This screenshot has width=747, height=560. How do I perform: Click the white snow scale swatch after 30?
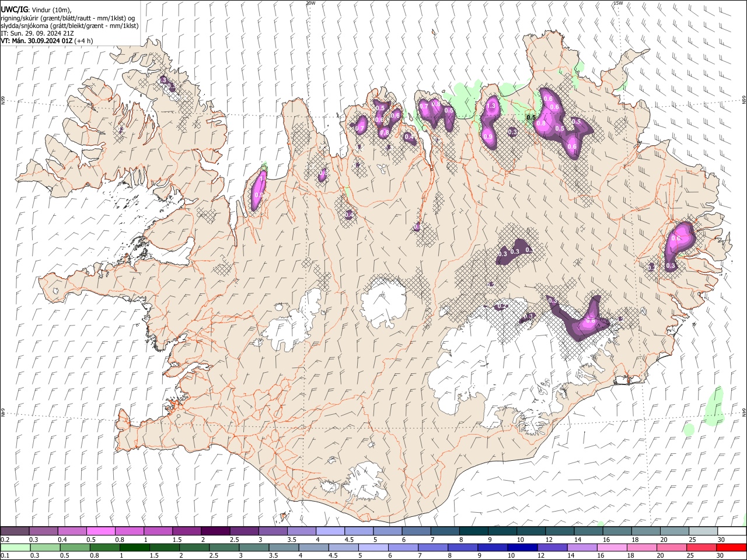(732, 531)
